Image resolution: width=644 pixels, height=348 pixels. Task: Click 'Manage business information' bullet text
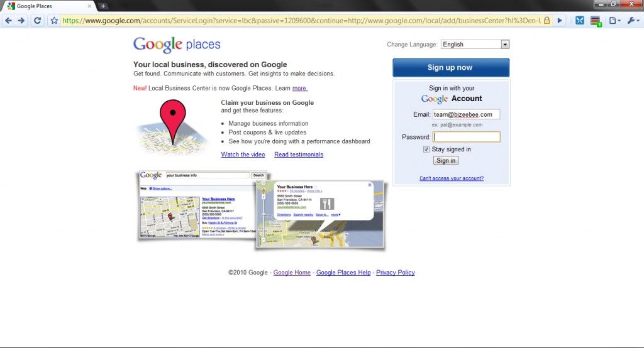268,124
